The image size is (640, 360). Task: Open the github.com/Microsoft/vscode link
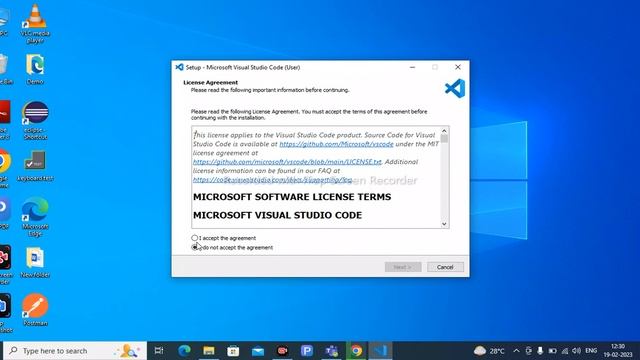pyautogui.click(x=336, y=144)
